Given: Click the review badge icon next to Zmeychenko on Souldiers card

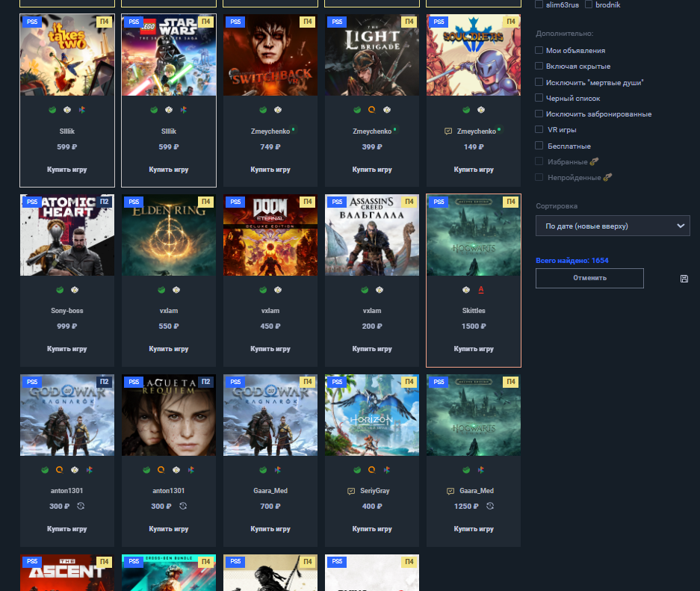Looking at the screenshot, I should [x=448, y=131].
